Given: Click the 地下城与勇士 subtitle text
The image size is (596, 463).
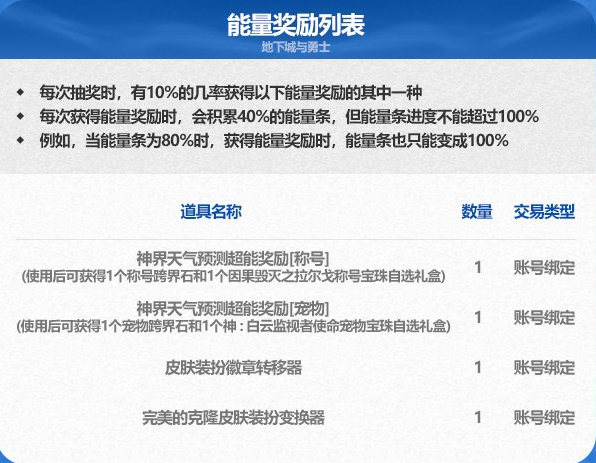Looking at the screenshot, I should pyautogui.click(x=296, y=47).
